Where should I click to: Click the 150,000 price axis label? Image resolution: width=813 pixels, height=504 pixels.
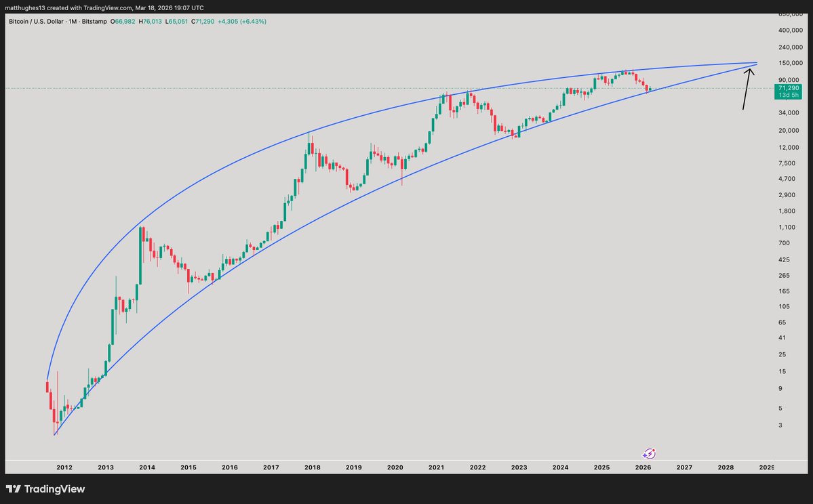pos(790,63)
